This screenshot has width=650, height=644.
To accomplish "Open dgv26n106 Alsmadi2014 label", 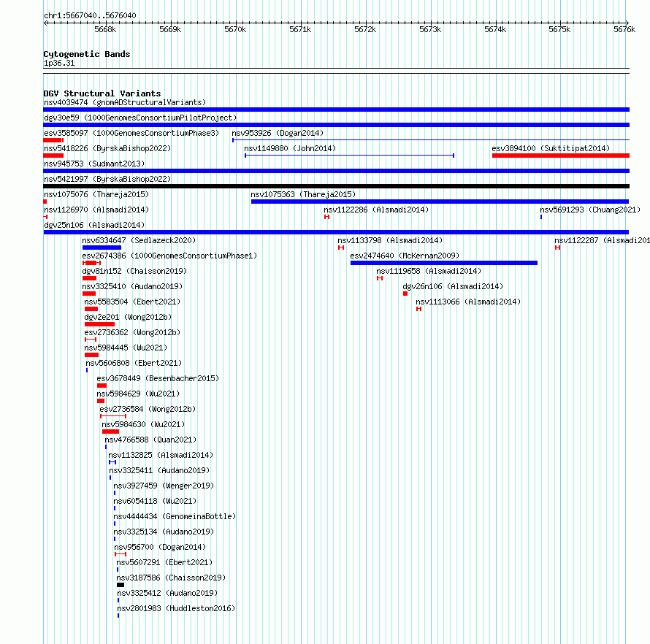I will tap(453, 286).
